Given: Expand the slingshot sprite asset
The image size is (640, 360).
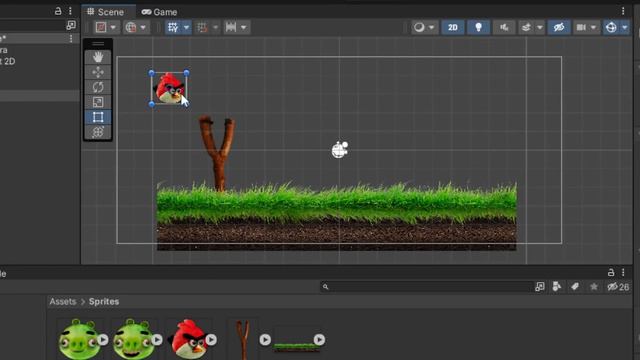Looking at the screenshot, I should point(265,340).
